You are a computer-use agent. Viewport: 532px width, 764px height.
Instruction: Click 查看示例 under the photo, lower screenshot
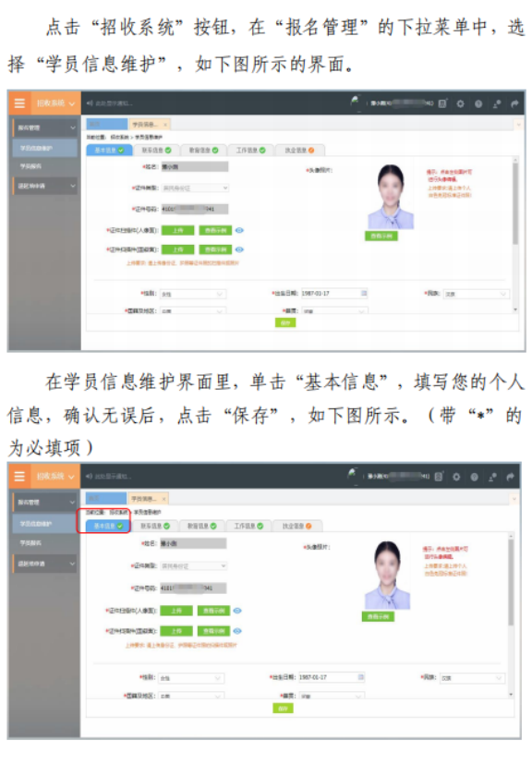pyautogui.click(x=378, y=616)
